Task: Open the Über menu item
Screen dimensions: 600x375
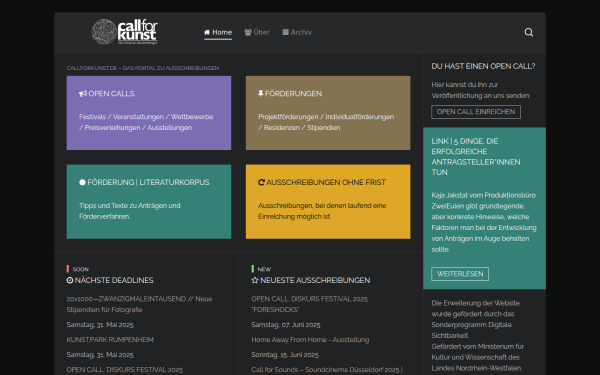Action: (x=257, y=33)
